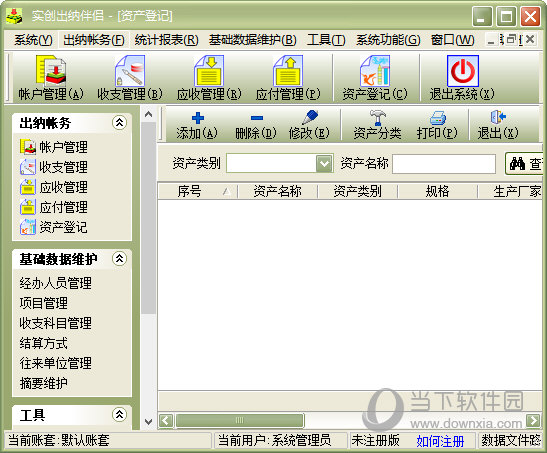
Task: Click the 生产厂家 column header
Action: point(510,191)
